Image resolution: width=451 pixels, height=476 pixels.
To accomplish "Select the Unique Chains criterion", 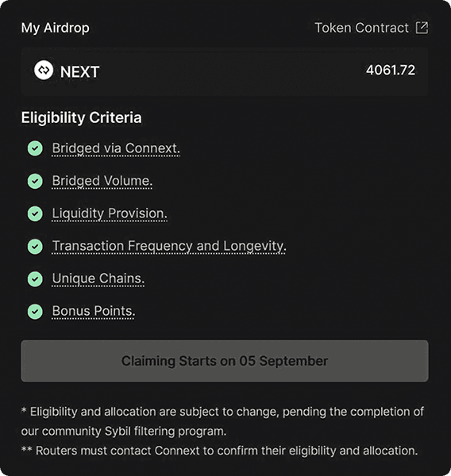I will click(x=98, y=279).
